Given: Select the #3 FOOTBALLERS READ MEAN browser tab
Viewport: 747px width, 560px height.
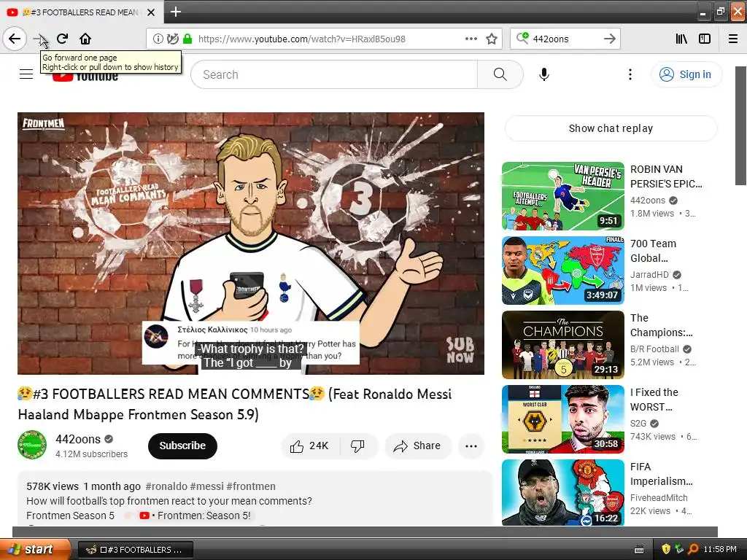Looking at the screenshot, I should pyautogui.click(x=82, y=12).
